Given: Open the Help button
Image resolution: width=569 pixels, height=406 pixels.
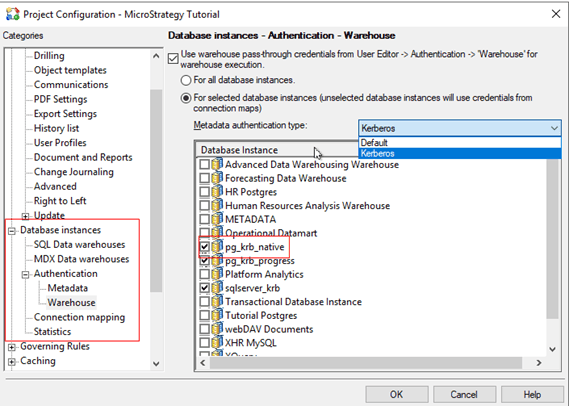Looking at the screenshot, I should pos(532,394).
